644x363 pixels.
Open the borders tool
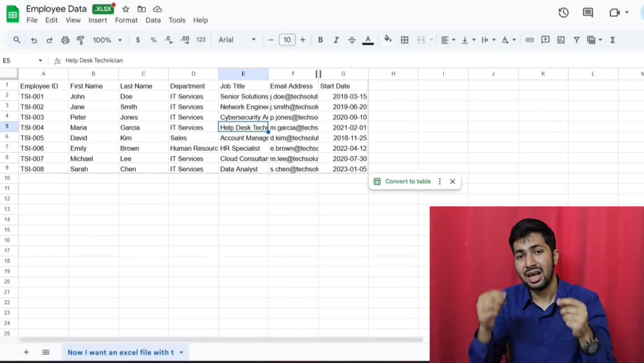point(404,40)
